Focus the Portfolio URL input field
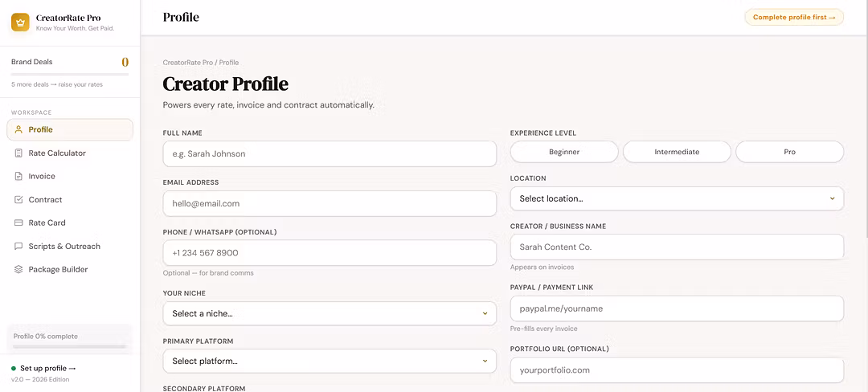The width and height of the screenshot is (868, 392). click(x=677, y=370)
